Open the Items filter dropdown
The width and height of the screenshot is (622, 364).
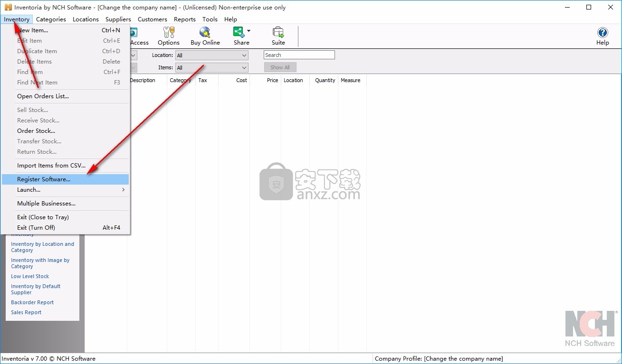point(212,68)
